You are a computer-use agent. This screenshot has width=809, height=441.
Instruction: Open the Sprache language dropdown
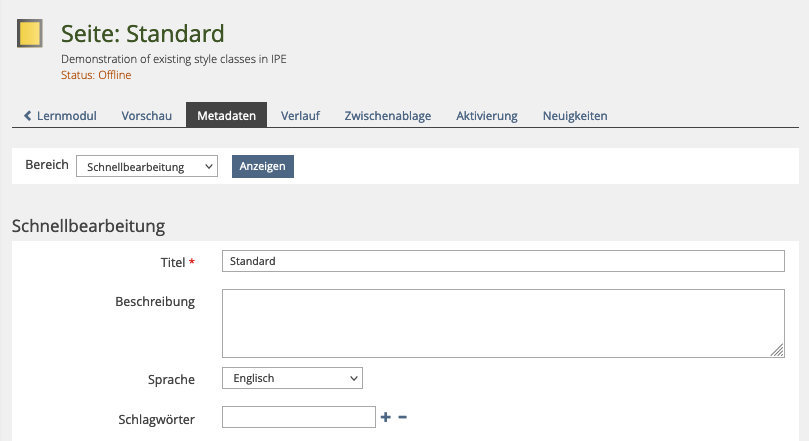(x=292, y=378)
